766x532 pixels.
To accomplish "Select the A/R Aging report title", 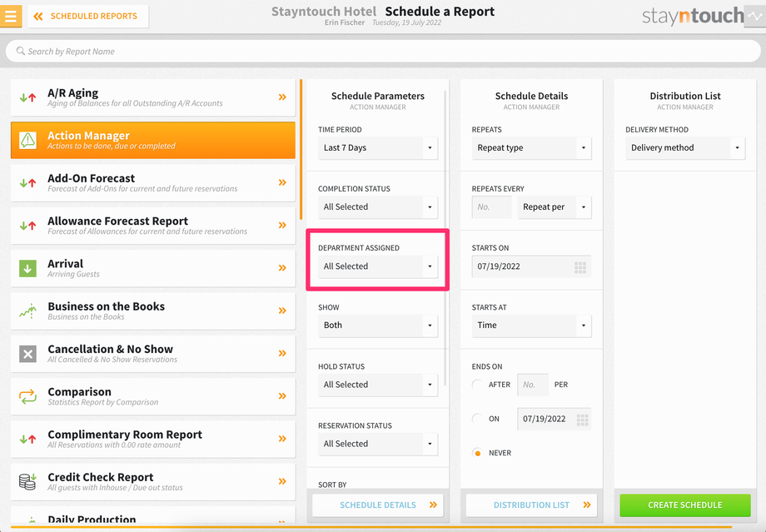I will pos(72,92).
